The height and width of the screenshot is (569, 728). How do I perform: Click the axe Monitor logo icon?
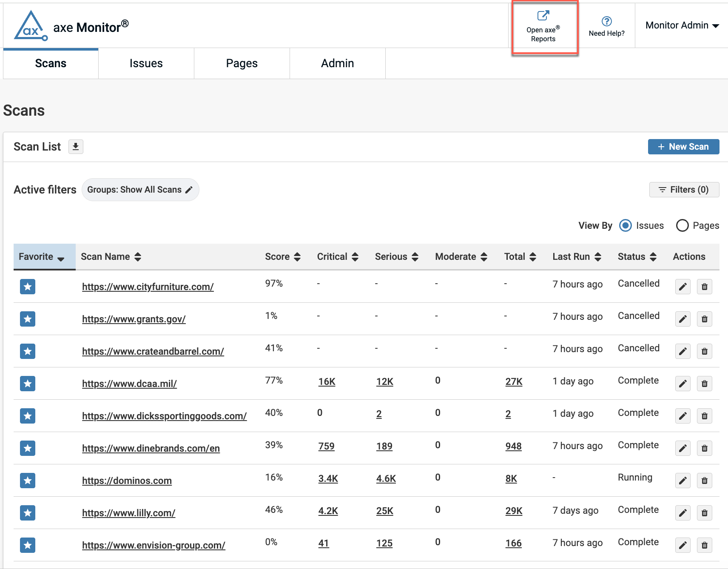click(x=31, y=26)
